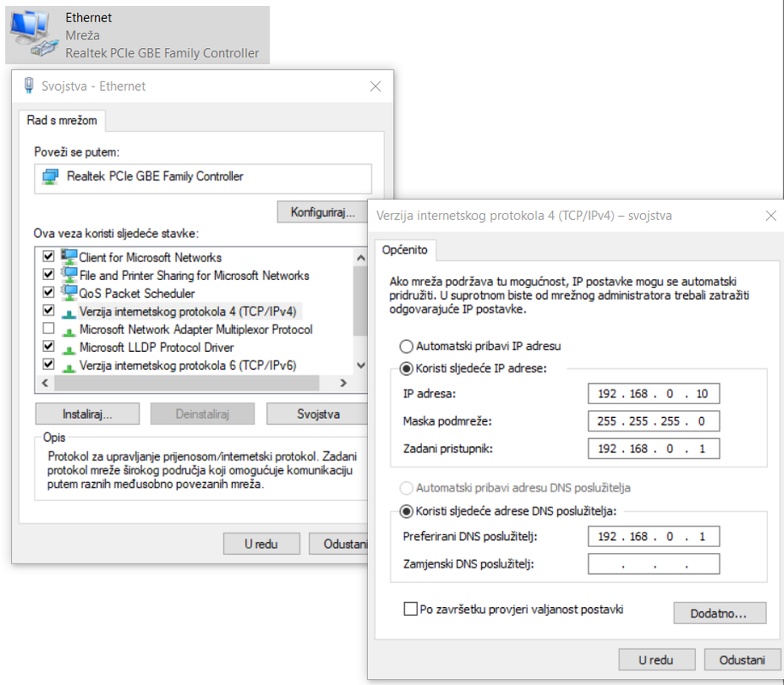Uncheck Client for Microsoft Networks
The height and width of the screenshot is (685, 784).
pos(49,256)
